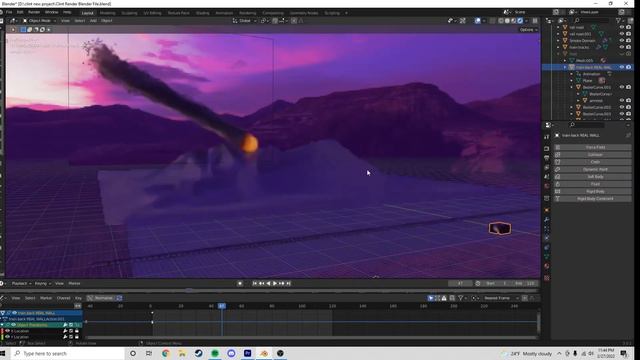Expand the Smoke Domain outliner row

pos(558,40)
